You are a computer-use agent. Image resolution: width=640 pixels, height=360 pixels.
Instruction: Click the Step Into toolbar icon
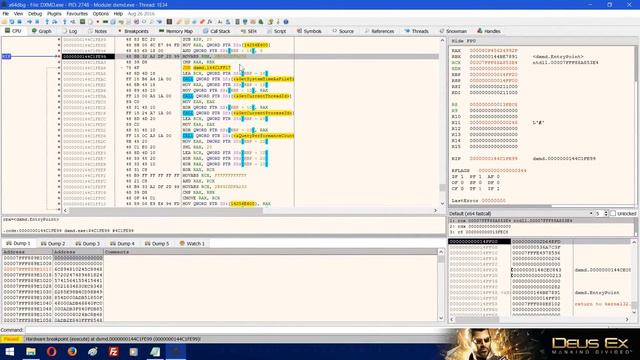point(47,22)
